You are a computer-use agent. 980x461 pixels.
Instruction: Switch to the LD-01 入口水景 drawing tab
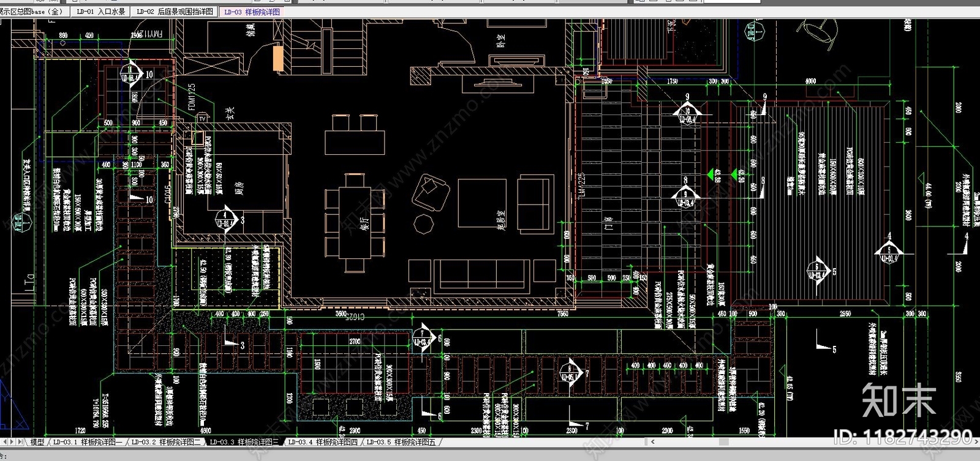[x=100, y=12]
